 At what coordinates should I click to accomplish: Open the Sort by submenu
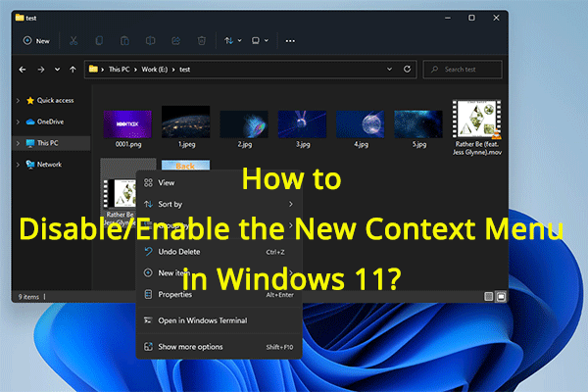[220, 205]
